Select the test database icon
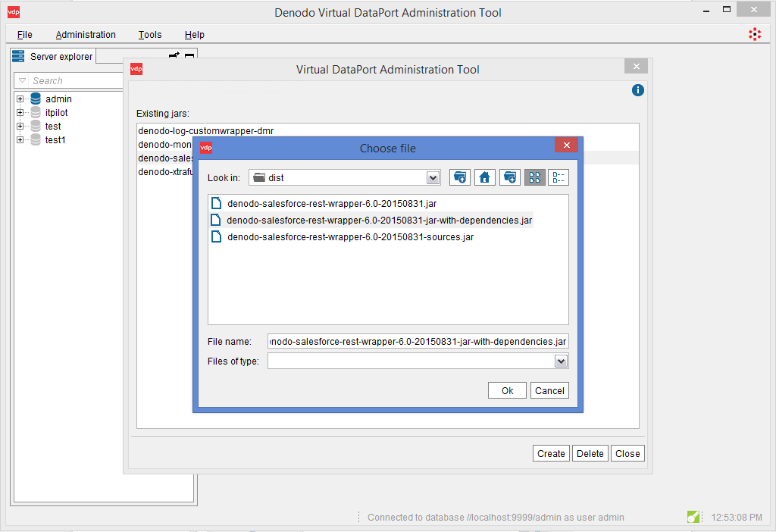 [36, 126]
